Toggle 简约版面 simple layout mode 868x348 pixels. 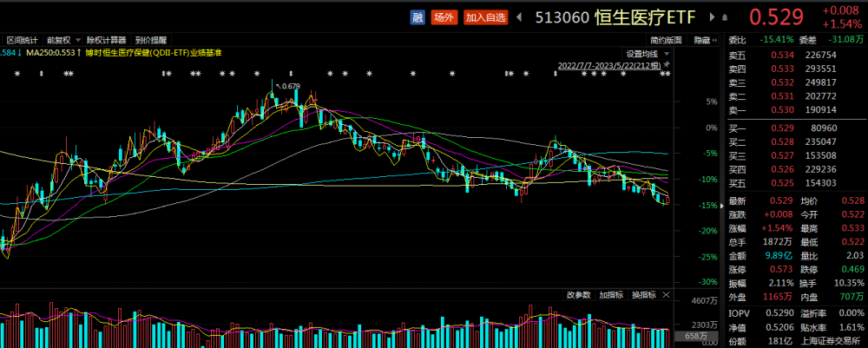click(x=667, y=40)
